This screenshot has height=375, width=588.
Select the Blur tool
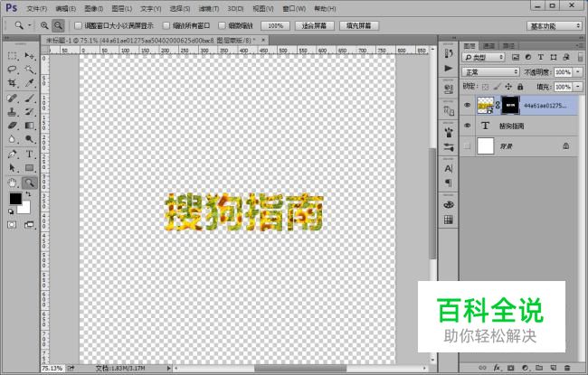tap(12, 139)
